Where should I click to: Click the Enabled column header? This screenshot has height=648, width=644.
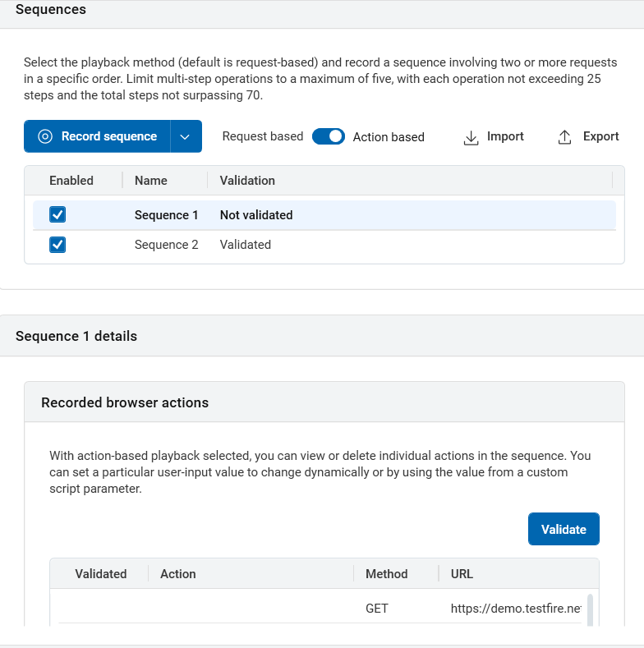pos(71,181)
